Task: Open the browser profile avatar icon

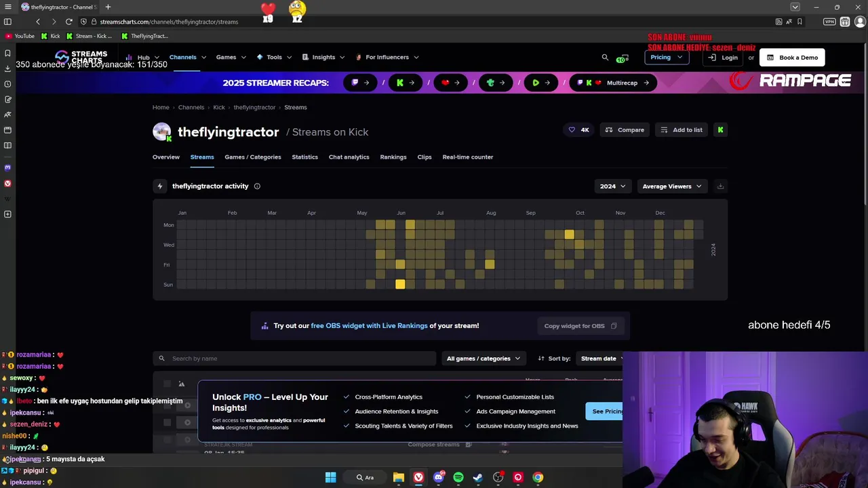Action: point(861,22)
